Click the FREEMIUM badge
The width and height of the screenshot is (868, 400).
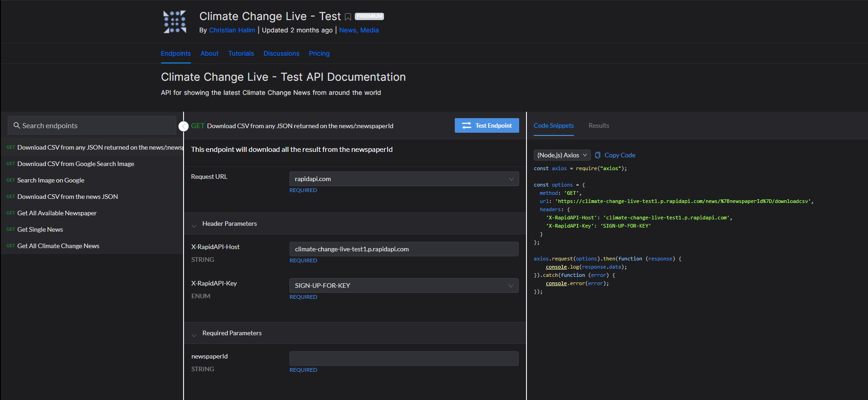coord(369,16)
